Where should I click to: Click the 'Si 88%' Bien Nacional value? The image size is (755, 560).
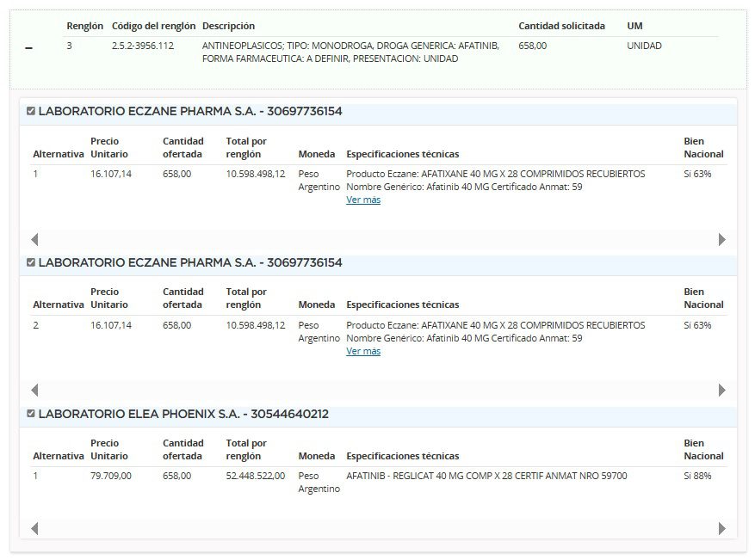pos(697,476)
